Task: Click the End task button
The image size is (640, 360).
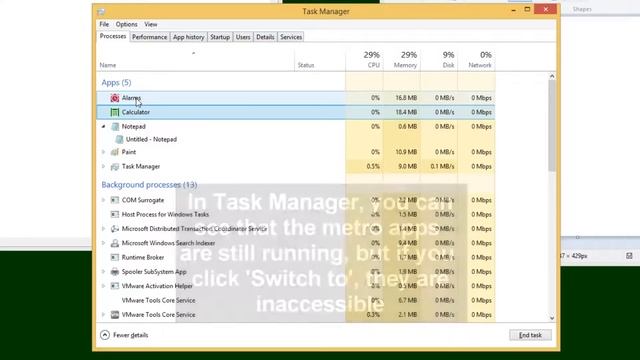Action: (530, 335)
